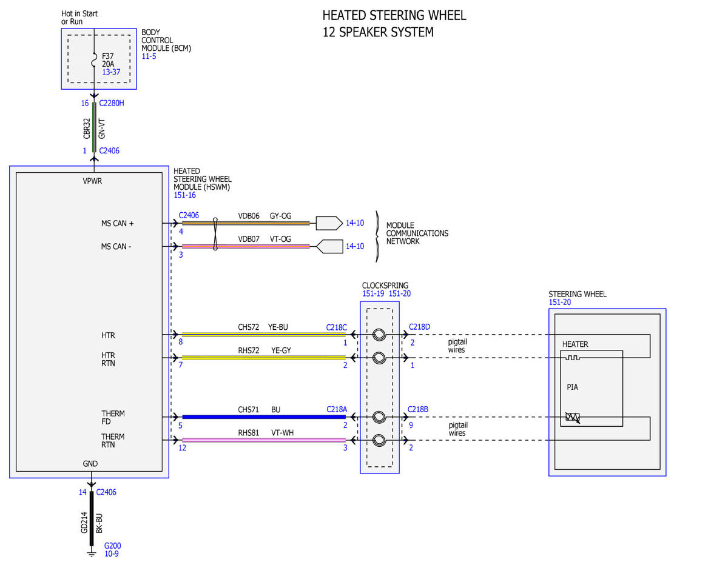This screenshot has width=728, height=562.
Task: Click the F37 20A fuse symbol
Action: (x=95, y=62)
